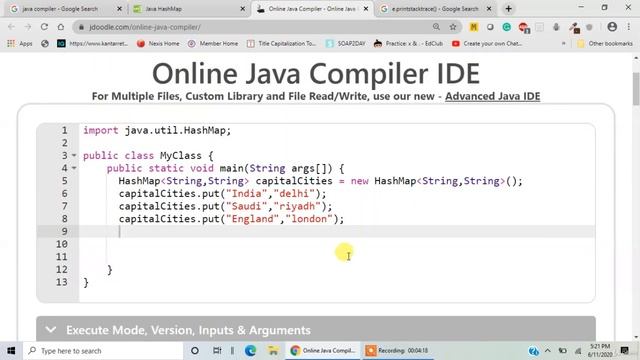The height and width of the screenshot is (360, 640).
Task: Go back to the previous page
Action: pyautogui.click(x=11, y=27)
